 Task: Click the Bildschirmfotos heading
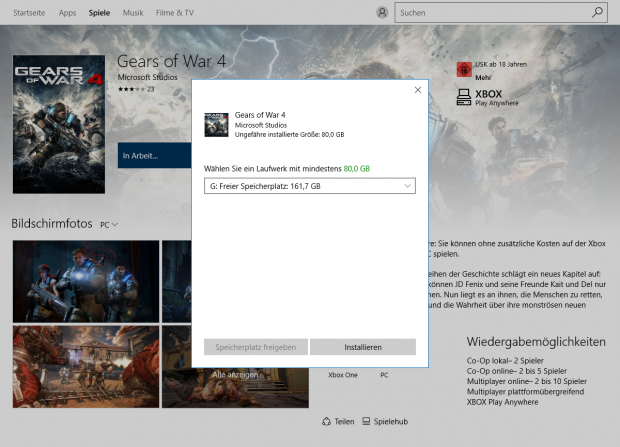point(52,224)
